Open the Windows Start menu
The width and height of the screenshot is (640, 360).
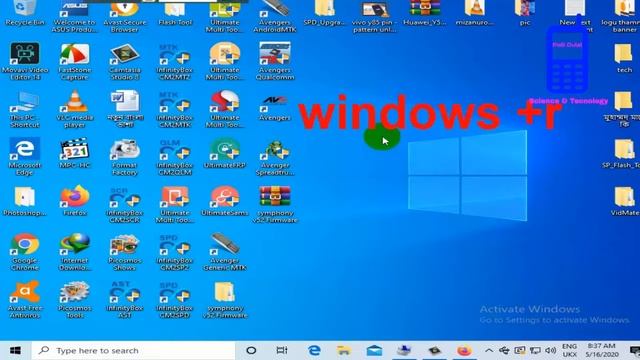click(x=16, y=350)
